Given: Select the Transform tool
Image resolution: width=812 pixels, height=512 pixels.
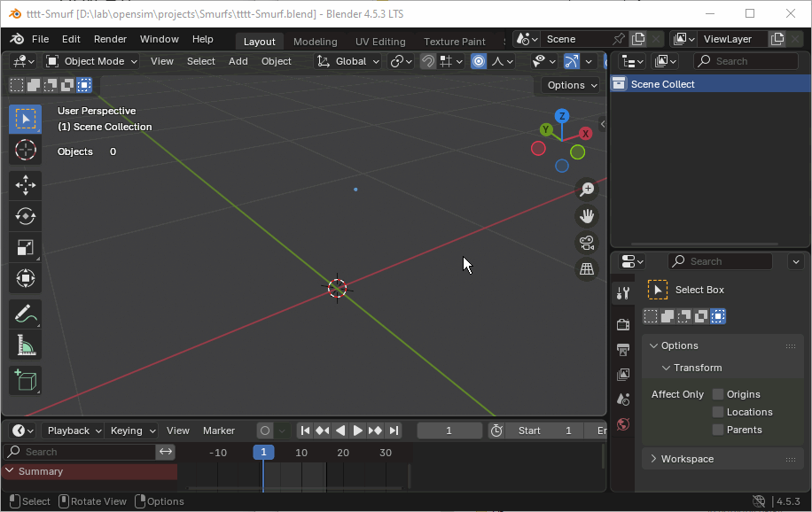Looking at the screenshot, I should 26,278.
